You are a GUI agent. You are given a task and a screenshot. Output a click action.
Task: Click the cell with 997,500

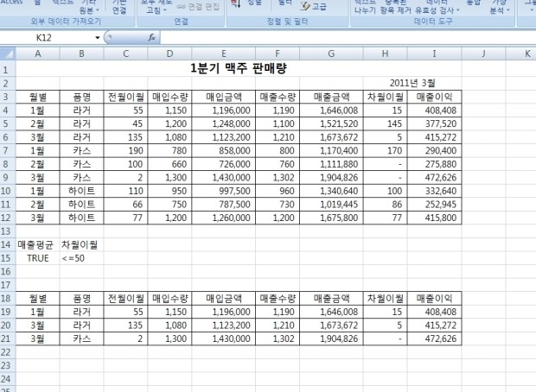point(224,191)
